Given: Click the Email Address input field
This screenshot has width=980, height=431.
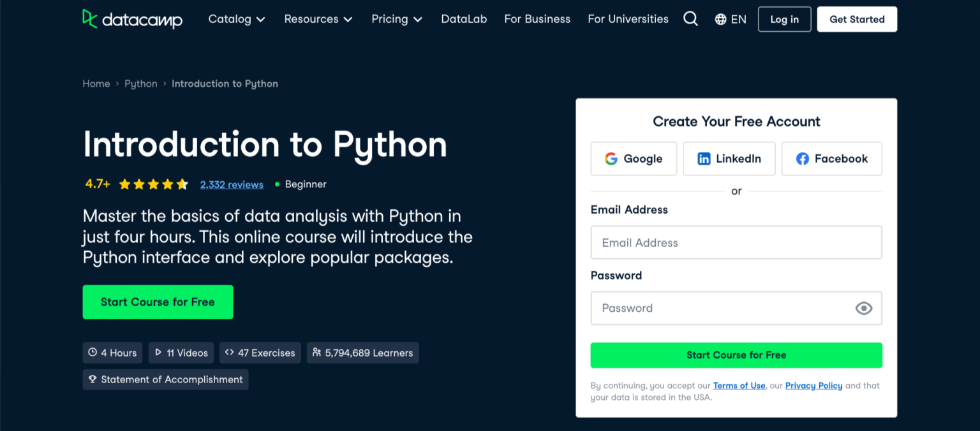Looking at the screenshot, I should (736, 242).
